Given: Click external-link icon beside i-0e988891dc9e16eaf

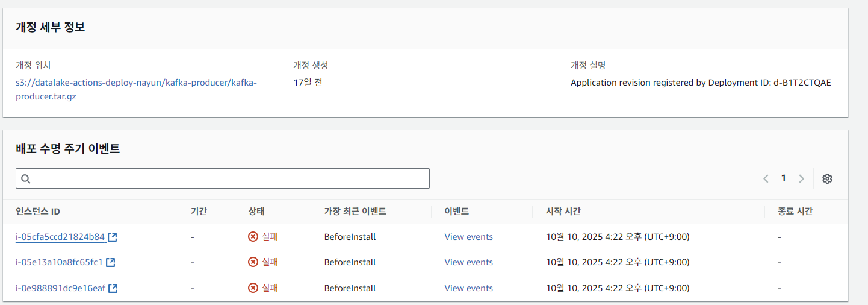Looking at the screenshot, I should tap(113, 288).
